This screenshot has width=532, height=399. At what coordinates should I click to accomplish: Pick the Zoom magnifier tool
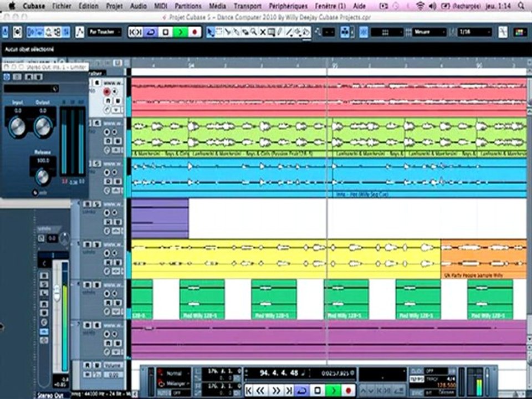(x=254, y=32)
